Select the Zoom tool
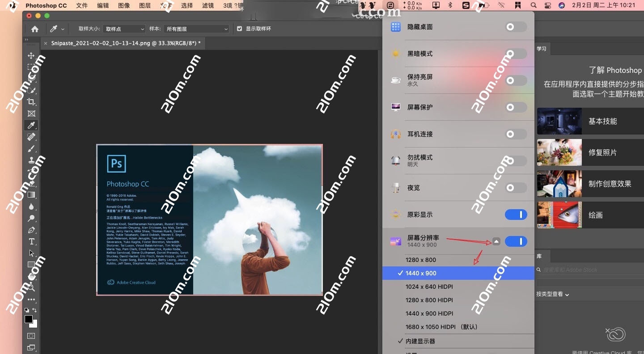This screenshot has height=354, width=644. click(31, 287)
